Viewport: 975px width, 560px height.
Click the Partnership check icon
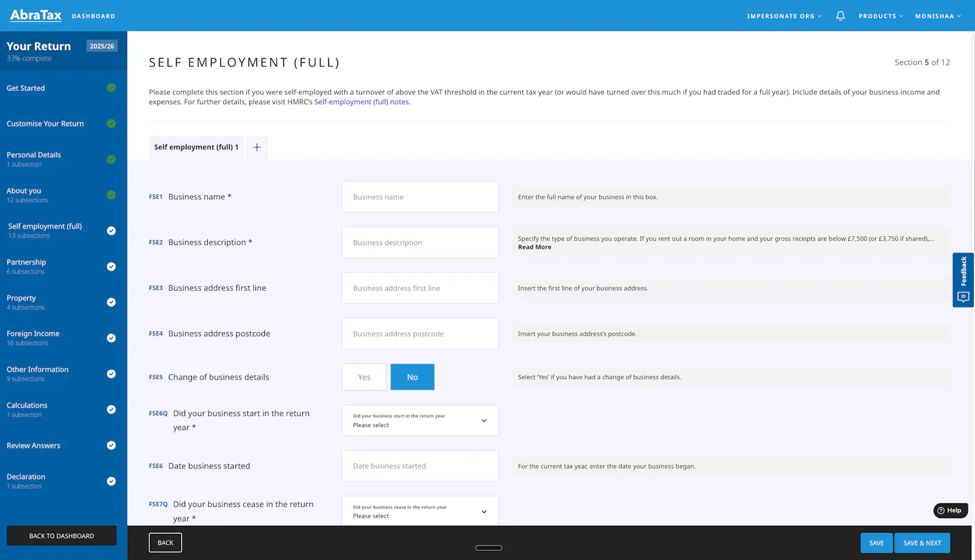(111, 266)
